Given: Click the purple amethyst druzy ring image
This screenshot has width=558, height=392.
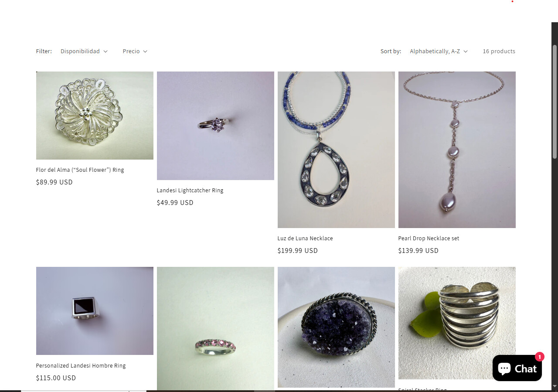Looking at the screenshot, I should pyautogui.click(x=336, y=327).
